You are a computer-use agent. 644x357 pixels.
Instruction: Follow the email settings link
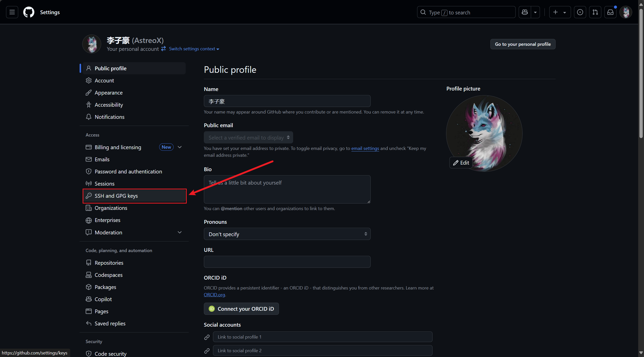point(365,148)
